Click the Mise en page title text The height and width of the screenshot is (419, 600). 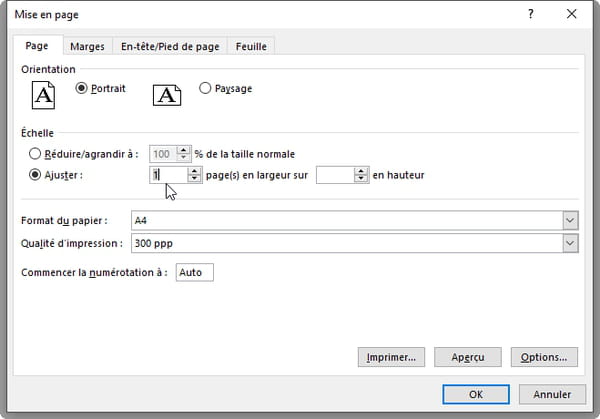click(x=47, y=15)
